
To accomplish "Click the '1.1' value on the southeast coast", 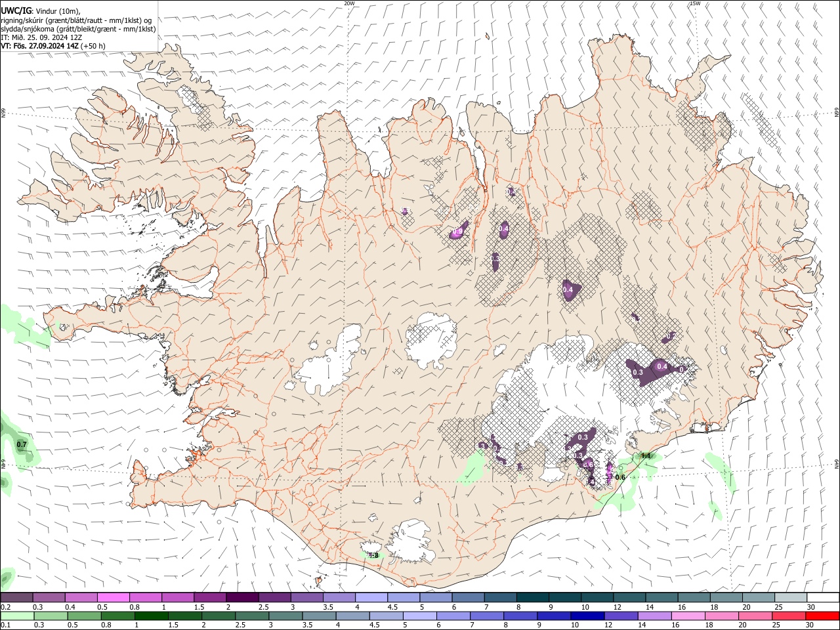I will (x=645, y=455).
